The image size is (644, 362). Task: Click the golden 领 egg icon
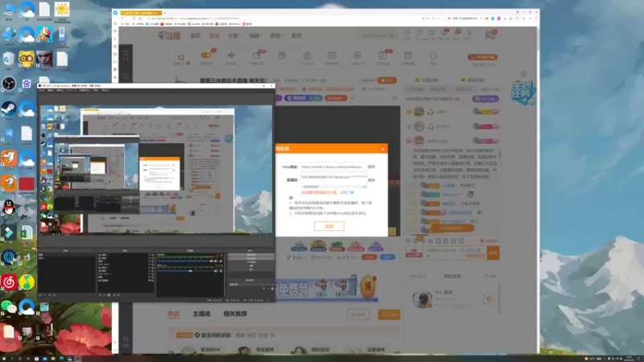[368, 287]
